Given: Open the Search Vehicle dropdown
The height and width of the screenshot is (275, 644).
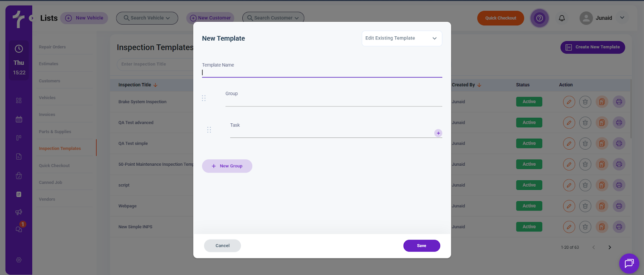Looking at the screenshot, I should (x=147, y=18).
